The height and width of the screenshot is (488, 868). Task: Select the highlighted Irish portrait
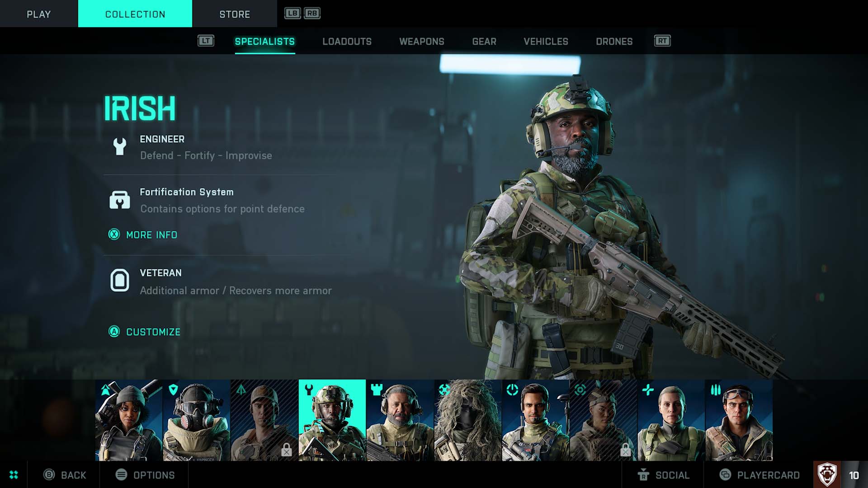pyautogui.click(x=332, y=420)
